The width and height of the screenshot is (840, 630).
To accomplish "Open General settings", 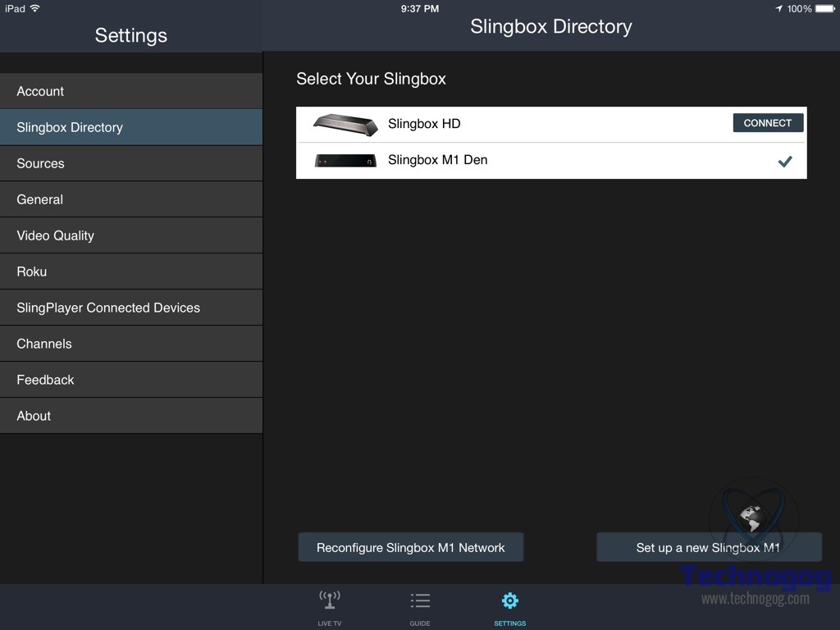I will coord(131,199).
